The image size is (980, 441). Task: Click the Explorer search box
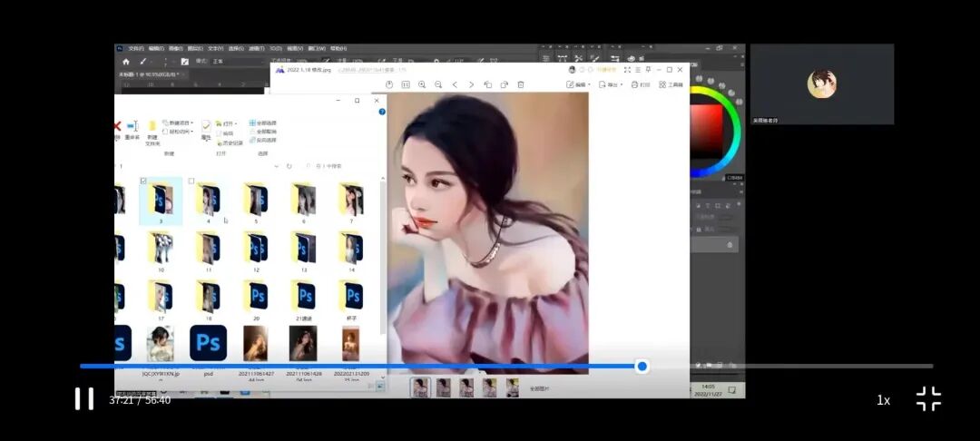(340, 167)
